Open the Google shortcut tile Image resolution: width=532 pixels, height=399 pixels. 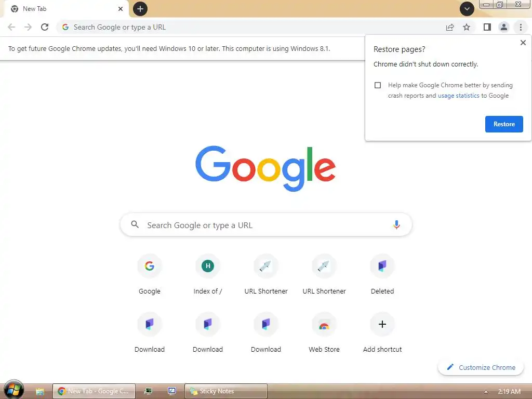(150, 275)
